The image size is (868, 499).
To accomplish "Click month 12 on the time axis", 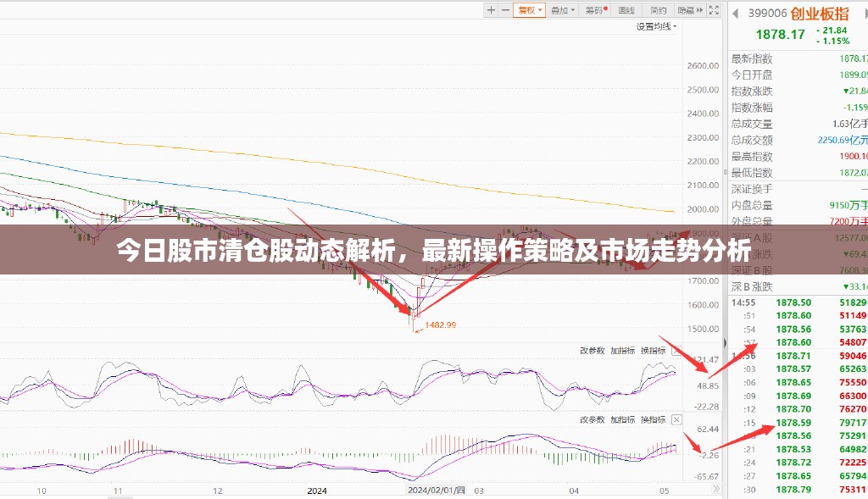I will [218, 491].
